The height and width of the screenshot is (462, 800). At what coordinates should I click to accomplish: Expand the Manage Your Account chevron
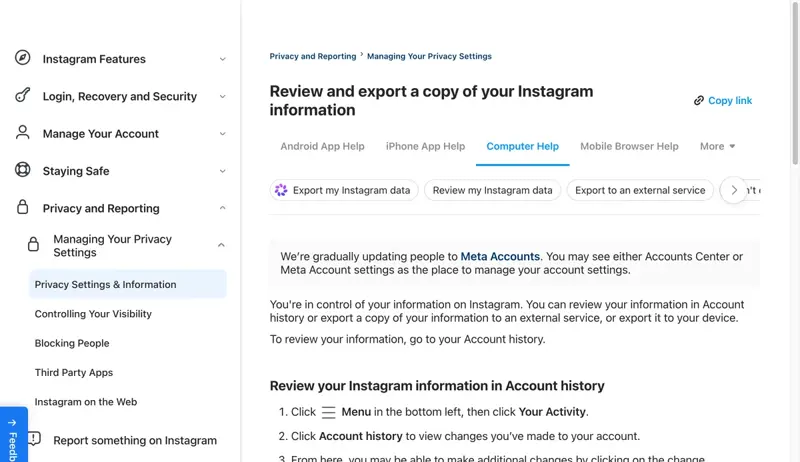point(222,134)
